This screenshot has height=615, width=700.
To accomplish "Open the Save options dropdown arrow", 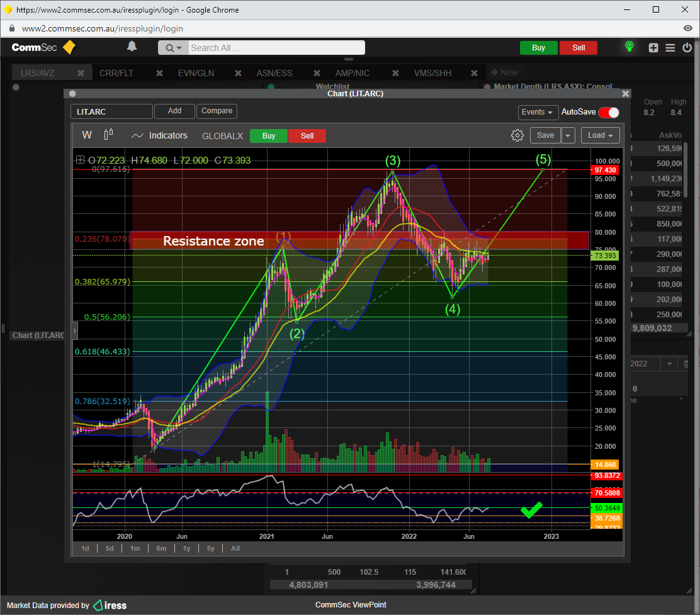I will (x=568, y=135).
